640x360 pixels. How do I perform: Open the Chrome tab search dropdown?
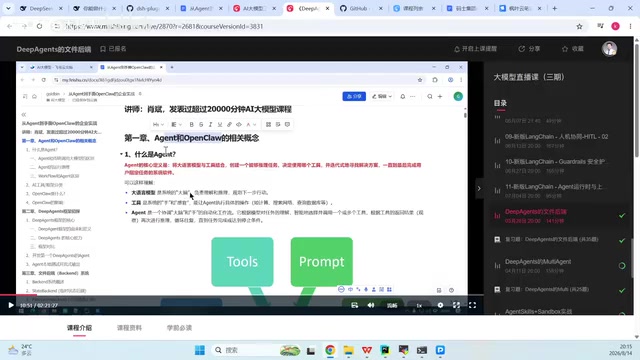(x=8, y=8)
